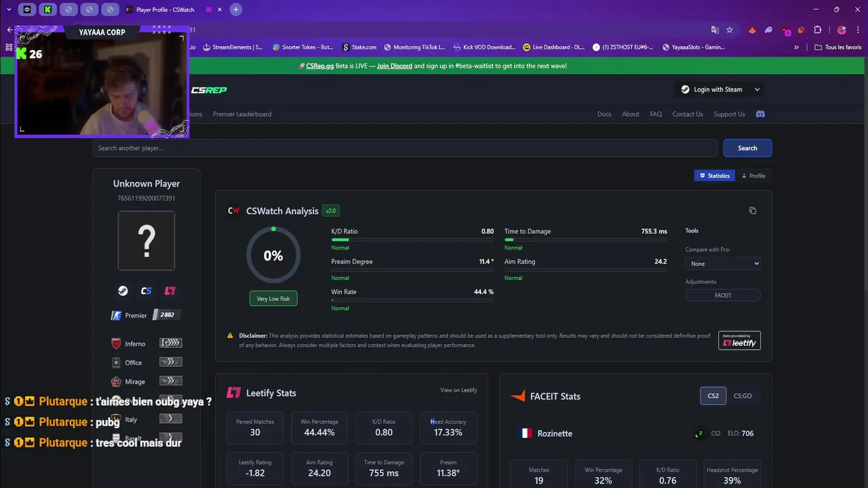This screenshot has width=868, height=488.
Task: Open the Chrome profile avatar
Action: click(x=842, y=30)
